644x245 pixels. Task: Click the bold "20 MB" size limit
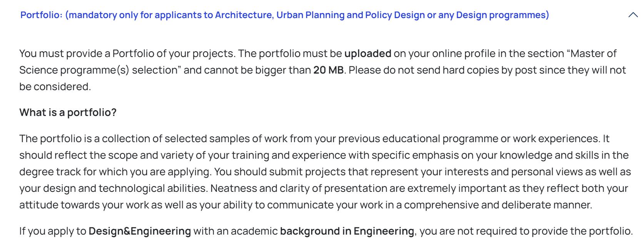pyautogui.click(x=328, y=70)
